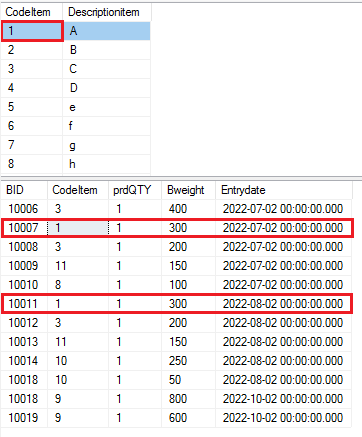Image resolution: width=362 pixels, height=437 pixels.
Task: Select BID 10018 in the Bweight 800 row
Action: point(24,399)
